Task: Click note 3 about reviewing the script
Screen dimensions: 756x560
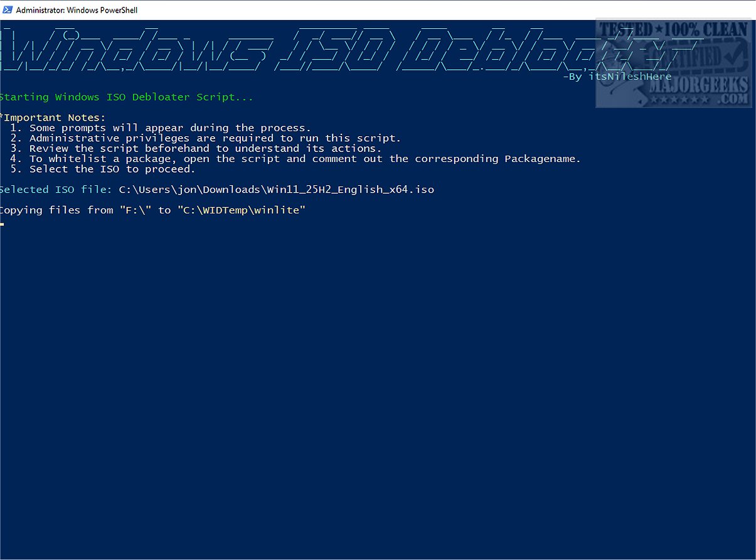Action: pos(196,149)
